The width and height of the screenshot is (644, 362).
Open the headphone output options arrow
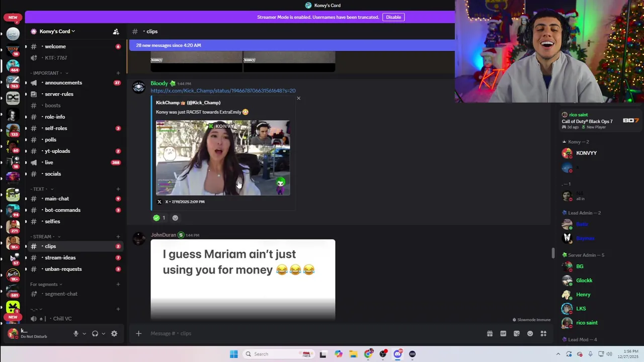click(x=104, y=333)
